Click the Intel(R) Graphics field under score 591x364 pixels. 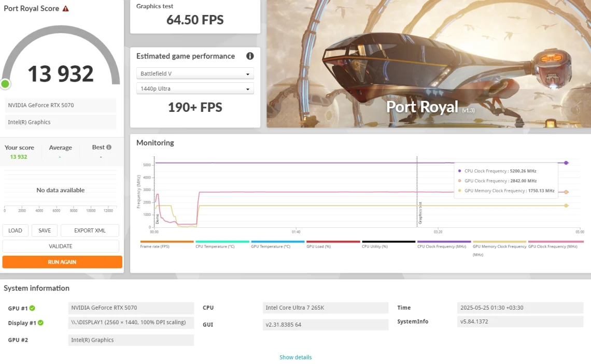pos(60,122)
